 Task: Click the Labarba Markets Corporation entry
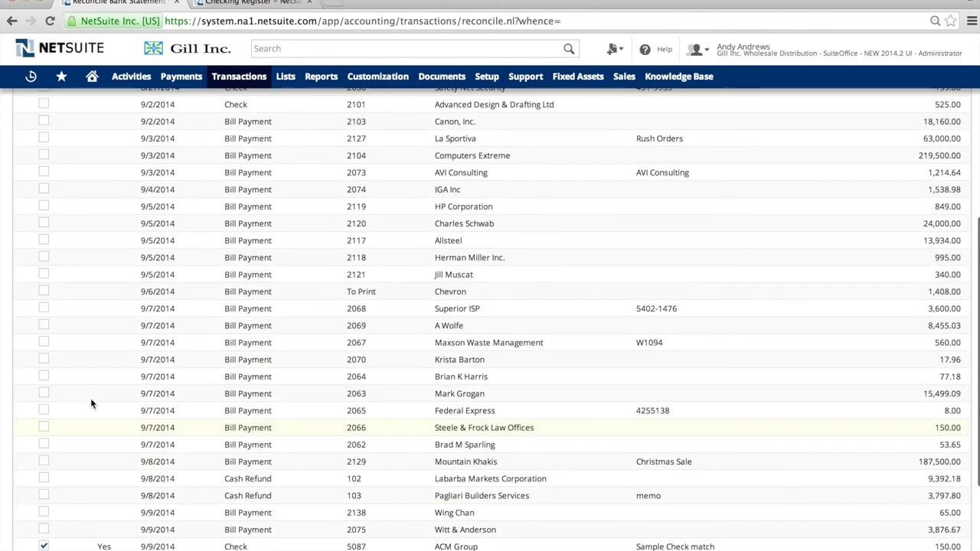pos(491,478)
